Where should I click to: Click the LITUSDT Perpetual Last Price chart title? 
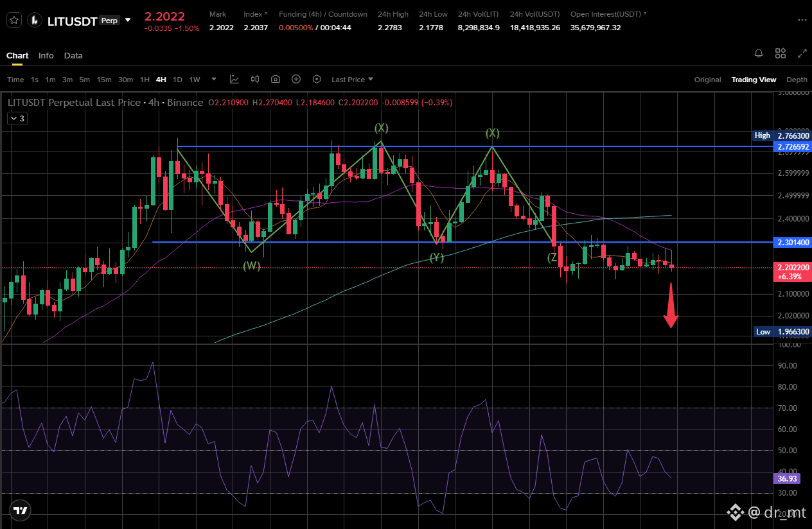coord(105,103)
